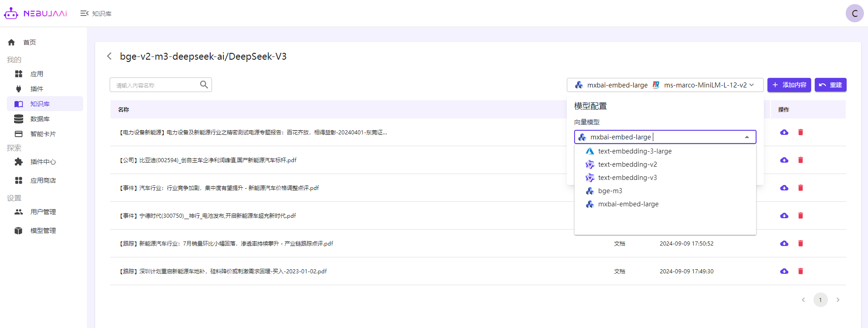Click the 数据库 database icon
The height and width of the screenshot is (328, 868).
19,119
